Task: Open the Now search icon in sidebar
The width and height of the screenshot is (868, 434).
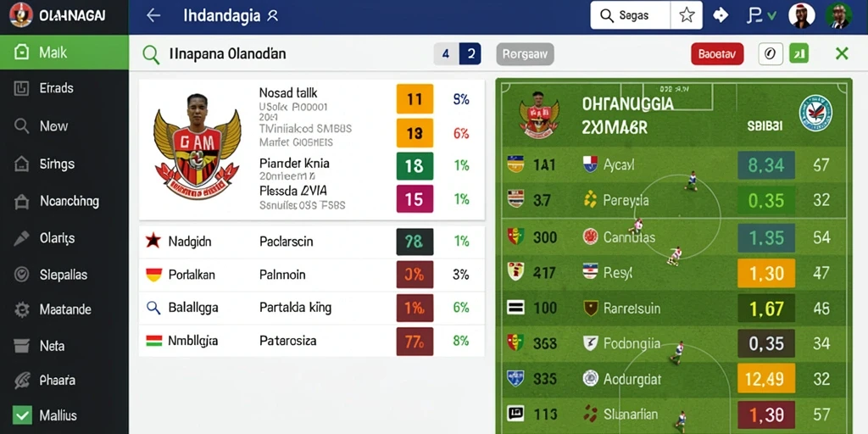Action: 21,126
